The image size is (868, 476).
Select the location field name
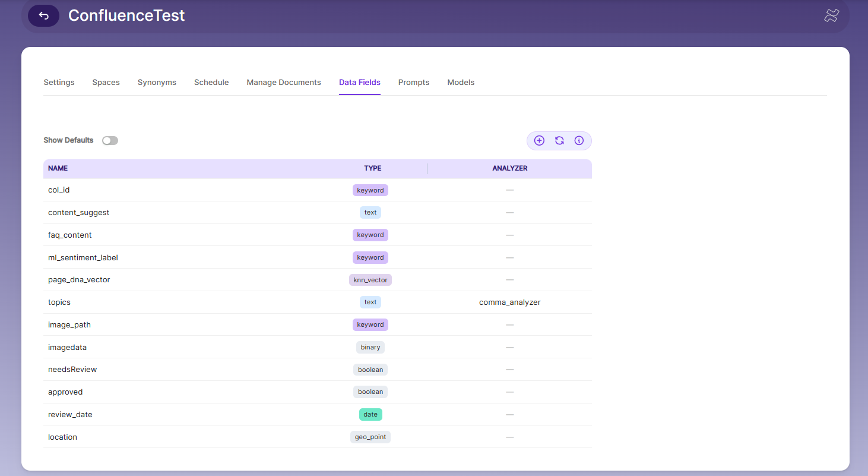63,437
